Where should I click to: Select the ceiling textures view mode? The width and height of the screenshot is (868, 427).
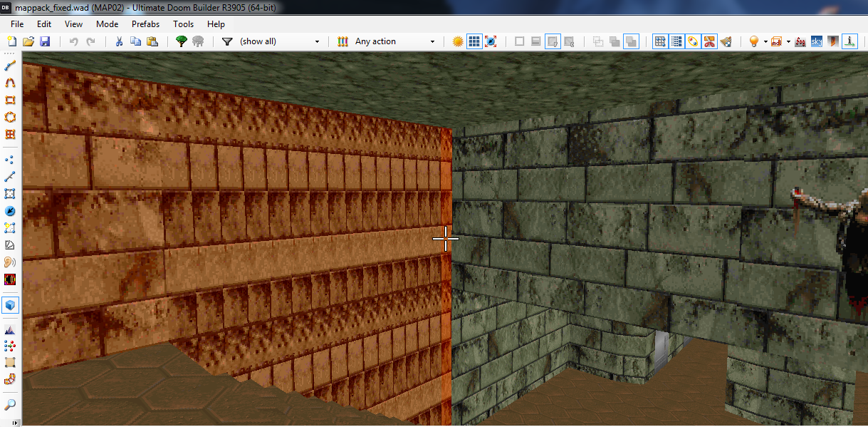tap(569, 41)
